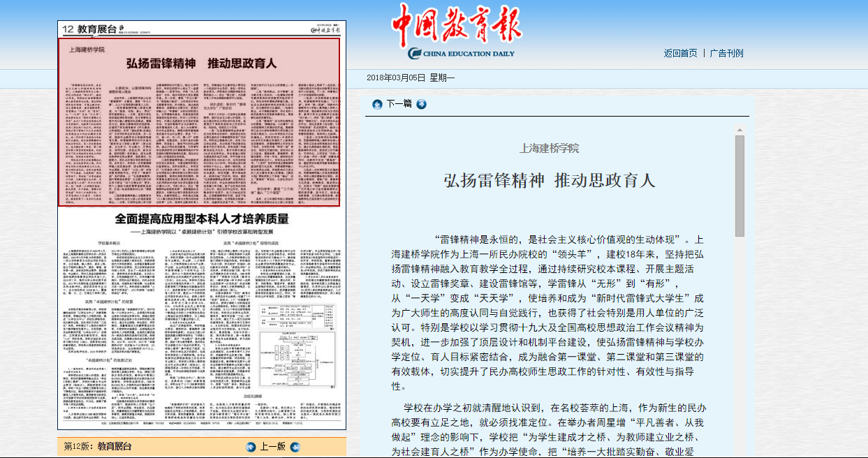Open the 返回首页 homepage link
868x458 pixels.
click(680, 54)
